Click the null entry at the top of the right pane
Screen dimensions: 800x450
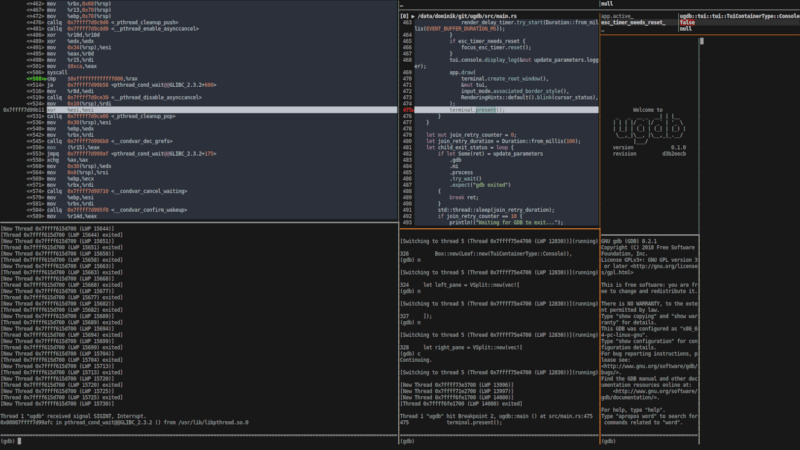pyautogui.click(x=607, y=4)
